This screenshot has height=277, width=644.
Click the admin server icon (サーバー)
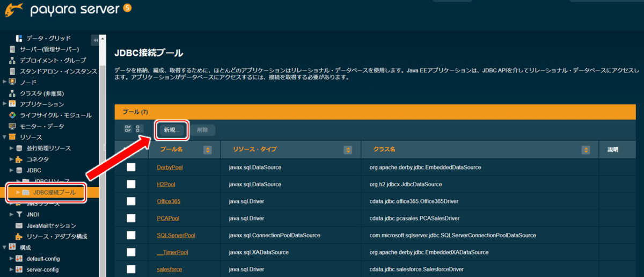(x=12, y=49)
